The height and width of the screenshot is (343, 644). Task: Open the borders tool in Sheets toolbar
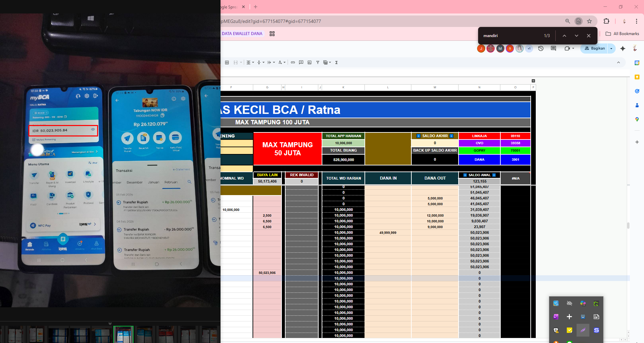[227, 62]
